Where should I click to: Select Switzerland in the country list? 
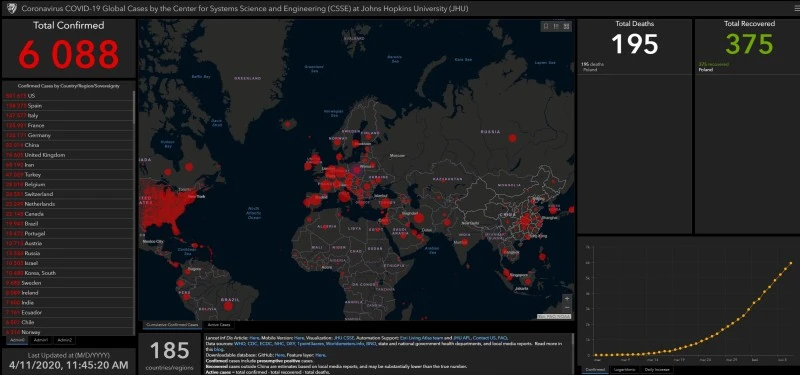point(68,194)
